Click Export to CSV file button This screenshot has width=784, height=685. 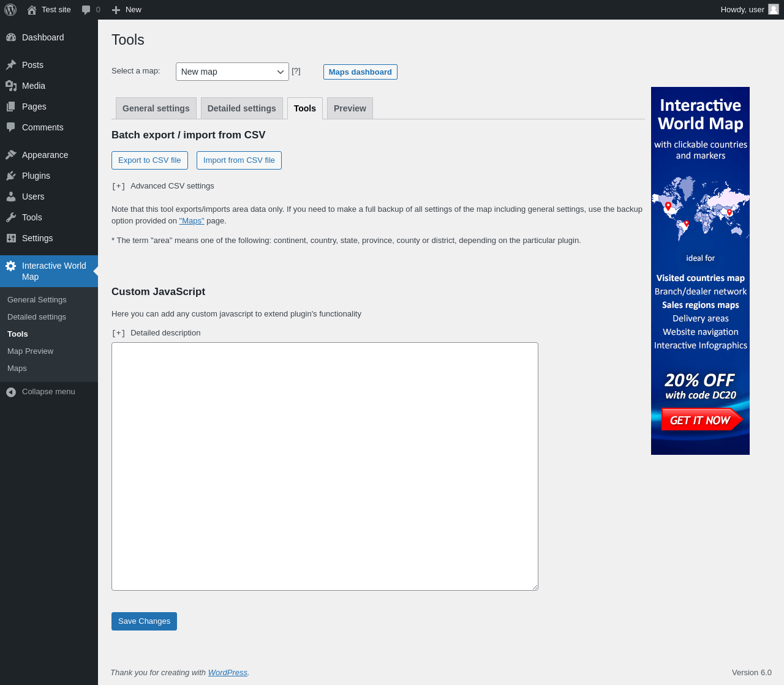[x=149, y=160]
